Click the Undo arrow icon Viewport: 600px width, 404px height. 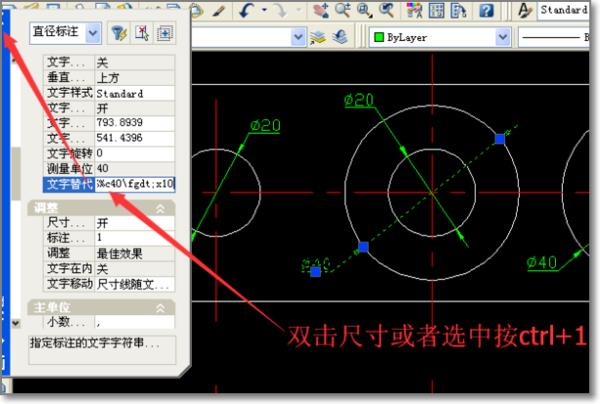[248, 10]
